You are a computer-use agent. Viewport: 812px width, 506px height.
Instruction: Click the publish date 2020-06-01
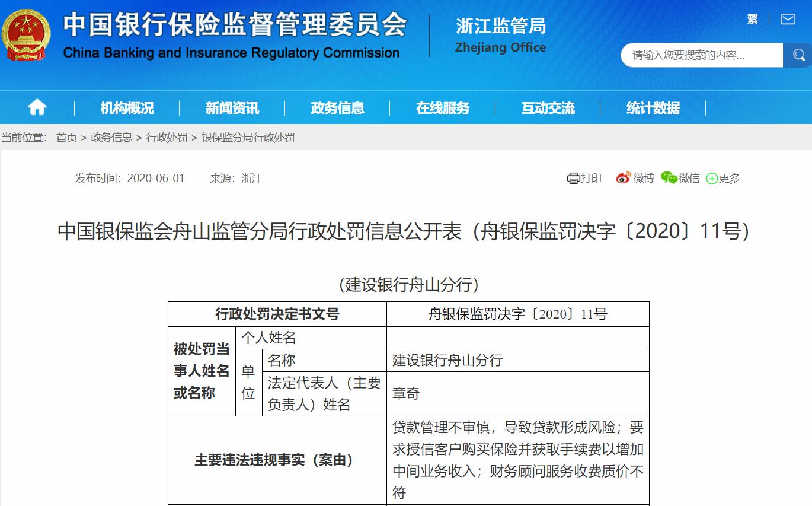(x=156, y=178)
